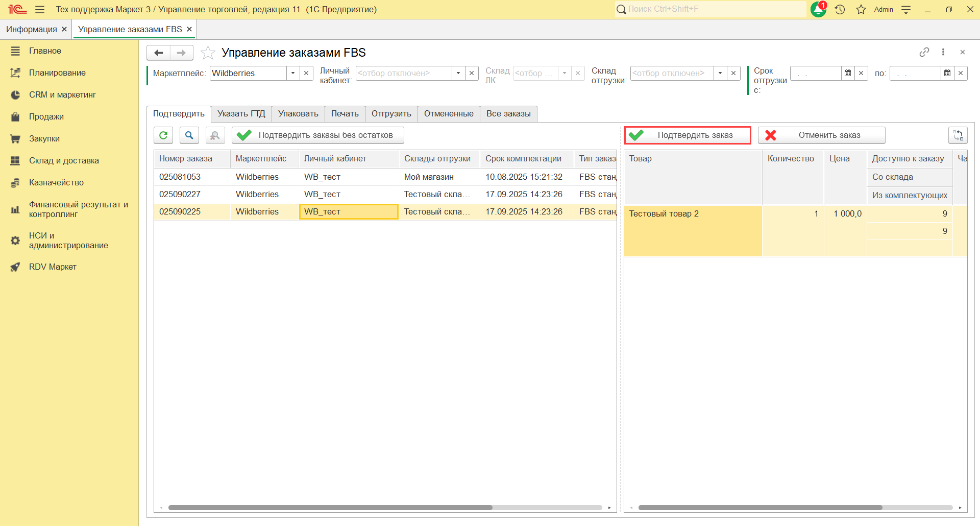Screen dimensions: 980x526
Task: Click the cancel search icon button
Action: [x=215, y=135]
